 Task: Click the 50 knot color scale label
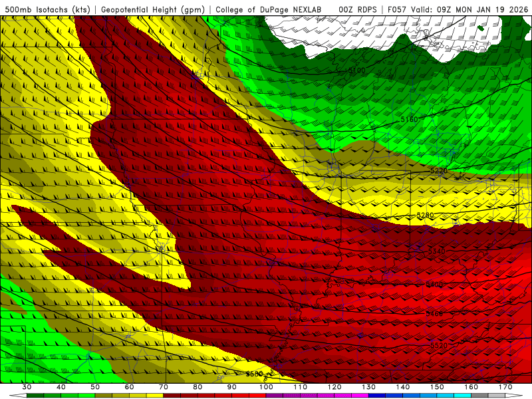click(95, 387)
